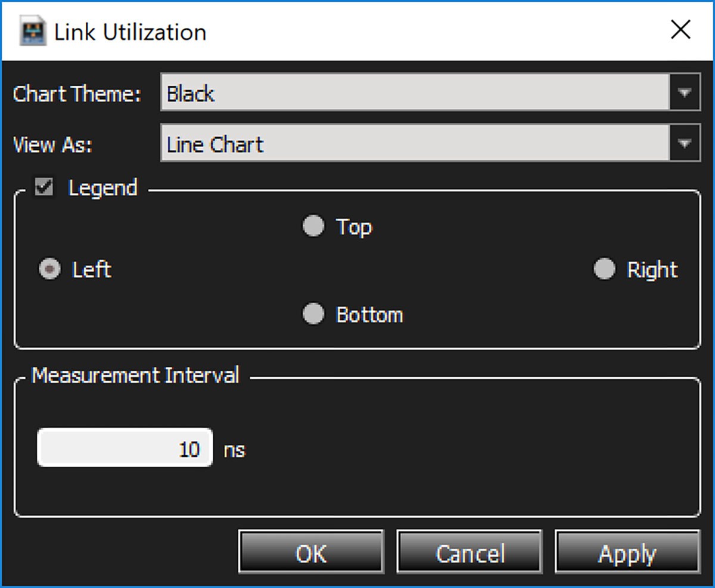Screen dimensions: 715x588
Task: Choose the Bottom legend position radio button
Action: click(x=313, y=314)
